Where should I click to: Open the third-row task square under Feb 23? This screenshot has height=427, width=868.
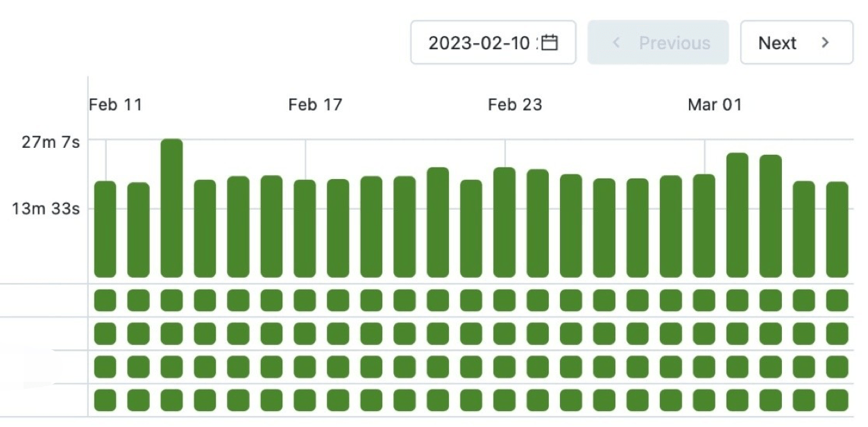click(x=504, y=367)
